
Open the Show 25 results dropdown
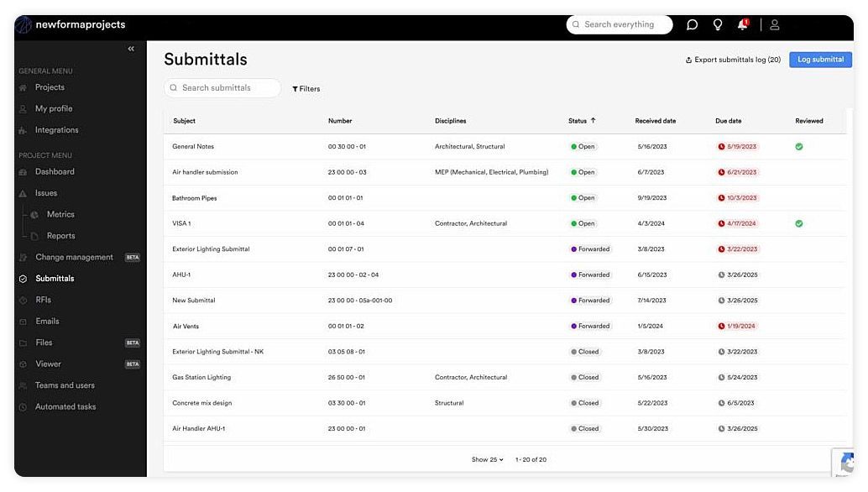tap(488, 459)
